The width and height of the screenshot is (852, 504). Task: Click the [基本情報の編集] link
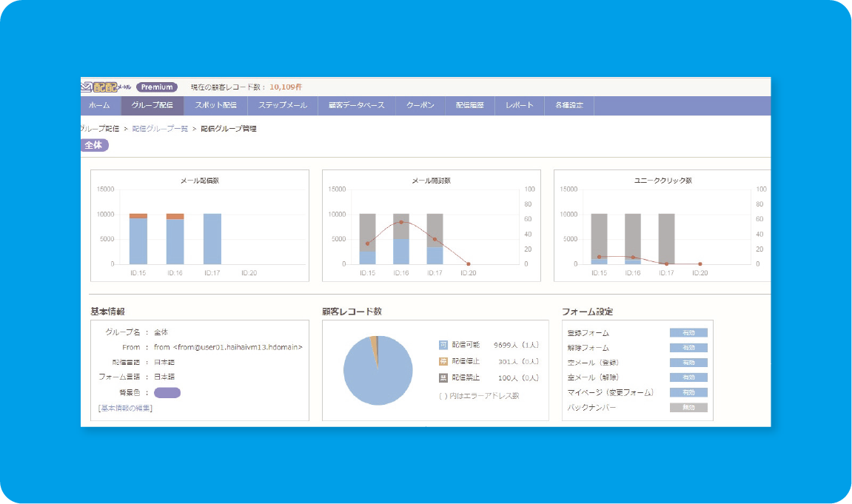(x=125, y=408)
